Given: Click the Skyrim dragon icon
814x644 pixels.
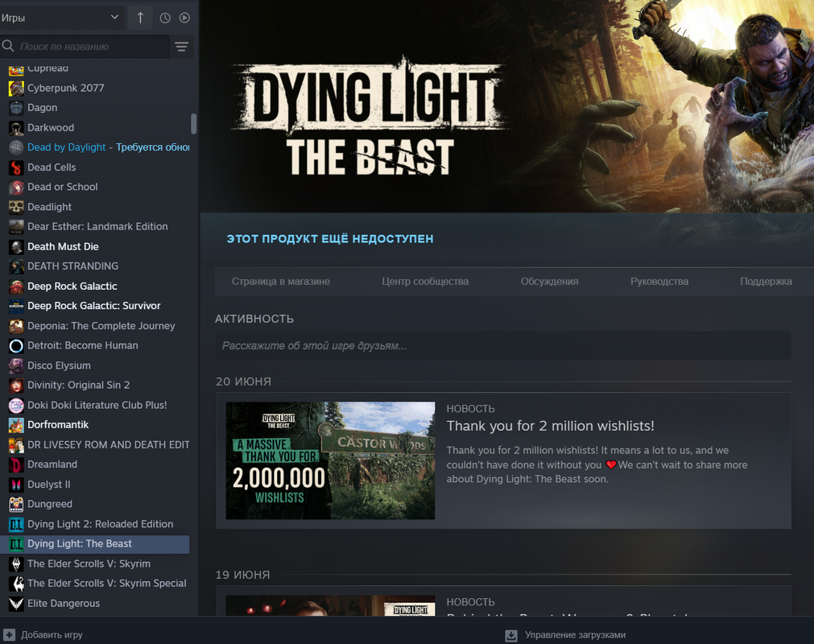Looking at the screenshot, I should [x=16, y=564].
